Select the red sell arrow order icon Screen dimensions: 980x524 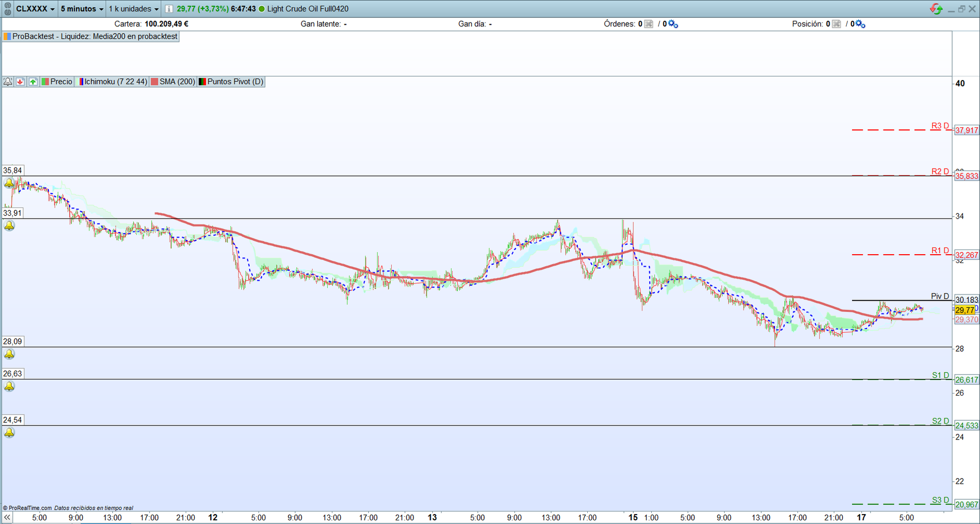[20, 81]
